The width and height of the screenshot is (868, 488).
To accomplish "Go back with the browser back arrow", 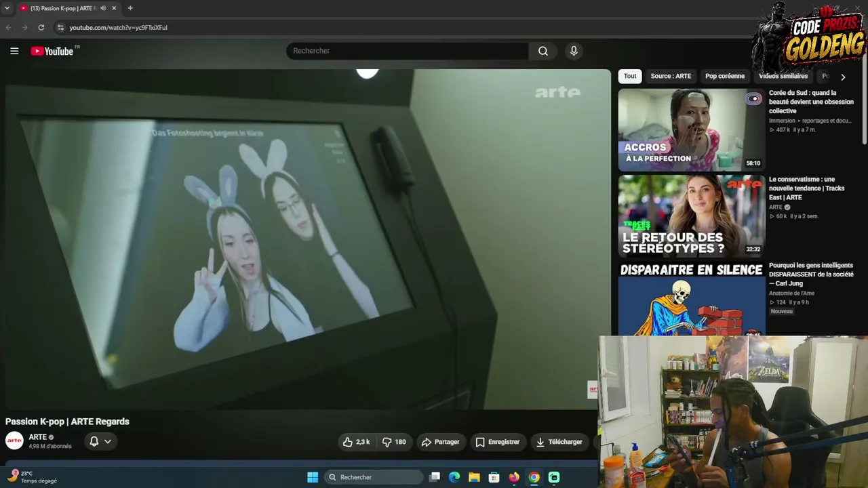I will [x=9, y=28].
